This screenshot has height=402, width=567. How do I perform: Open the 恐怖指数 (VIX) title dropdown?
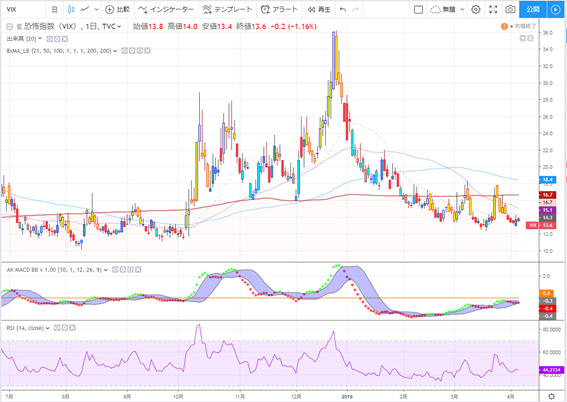[x=120, y=26]
